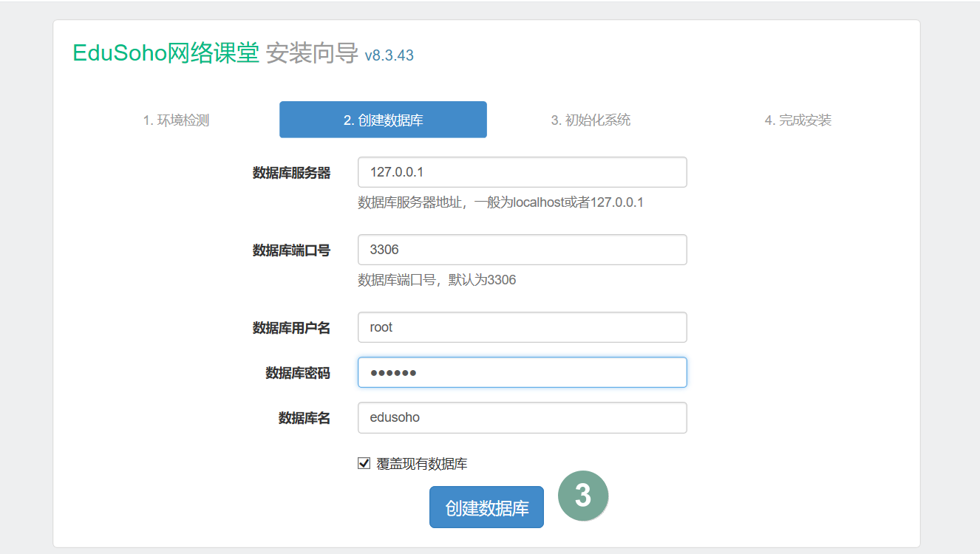Select the 1. 环境检测 step tab
This screenshot has width=980, height=554.
tap(176, 120)
